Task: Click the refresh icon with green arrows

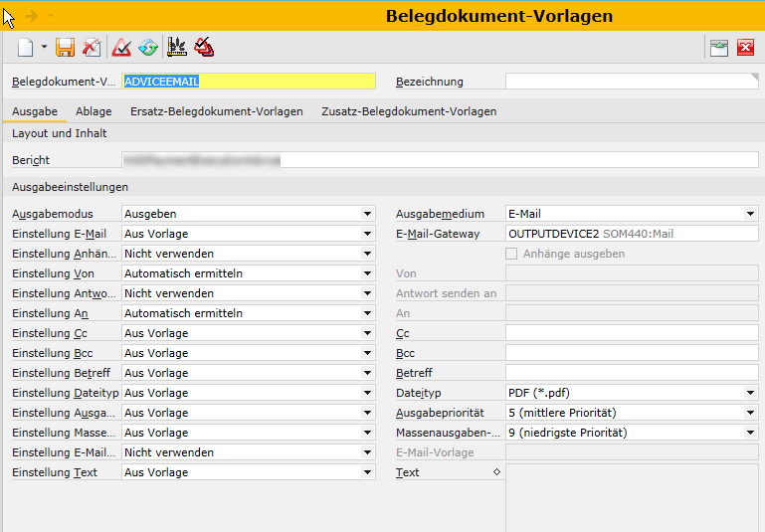Action: [x=148, y=47]
